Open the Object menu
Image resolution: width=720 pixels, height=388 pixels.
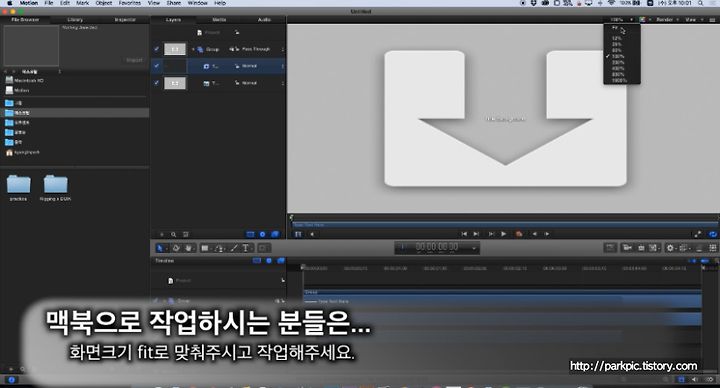pos(104,3)
